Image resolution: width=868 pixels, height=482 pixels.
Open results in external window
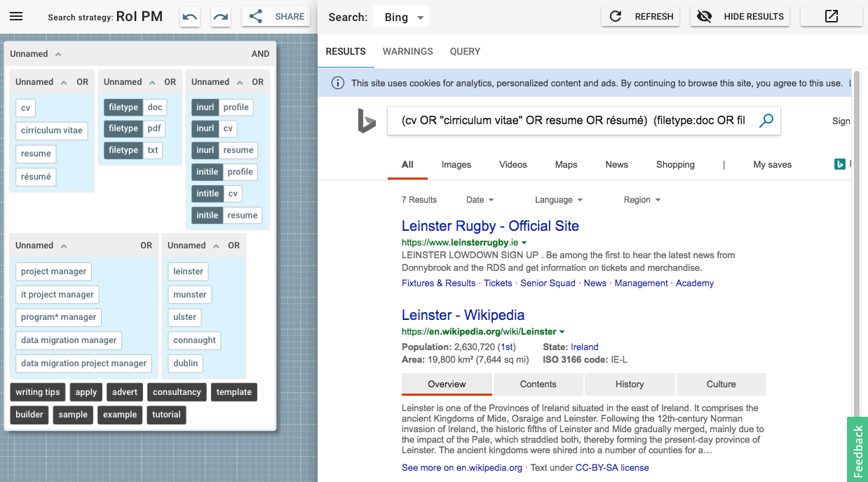(832, 16)
